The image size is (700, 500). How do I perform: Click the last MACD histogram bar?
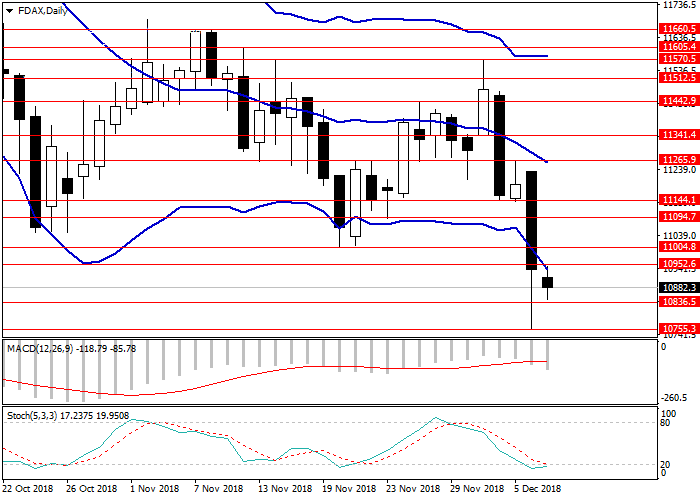coord(547,355)
